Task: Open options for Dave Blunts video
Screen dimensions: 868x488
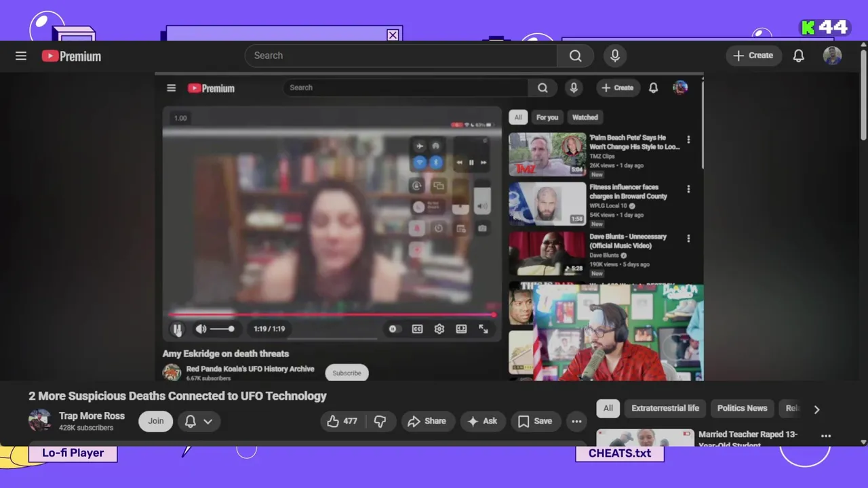Action: tap(688, 239)
